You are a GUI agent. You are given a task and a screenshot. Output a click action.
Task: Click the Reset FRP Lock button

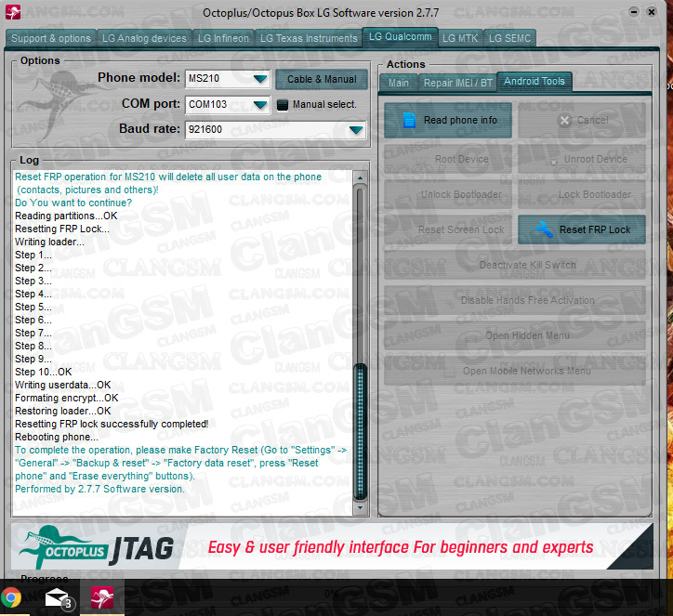[x=582, y=229]
